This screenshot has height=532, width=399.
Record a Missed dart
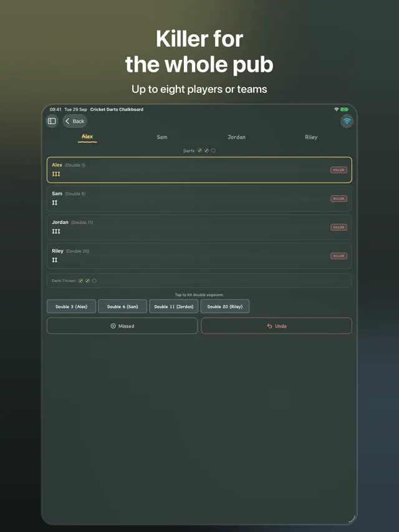pyautogui.click(x=122, y=326)
